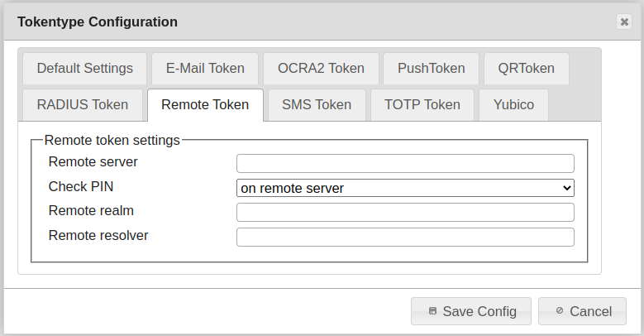Select the OCRA2 Token tab
The image size is (644, 336).
pos(321,68)
